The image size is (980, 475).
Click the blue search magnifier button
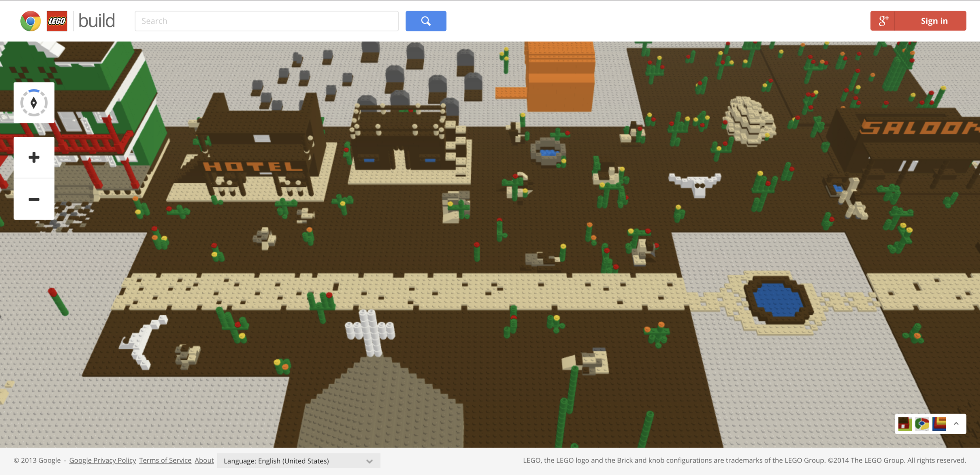tap(426, 21)
